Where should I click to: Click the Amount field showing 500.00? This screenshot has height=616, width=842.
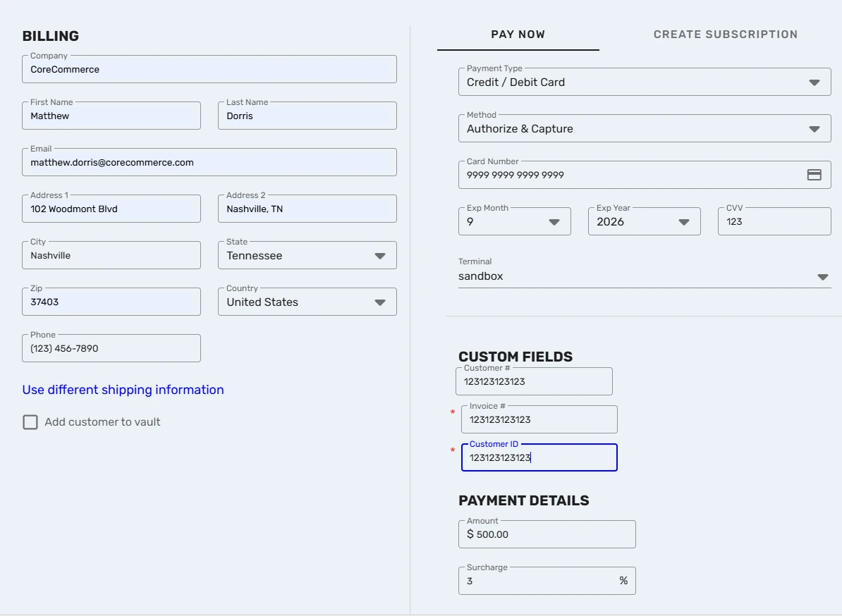pos(547,534)
